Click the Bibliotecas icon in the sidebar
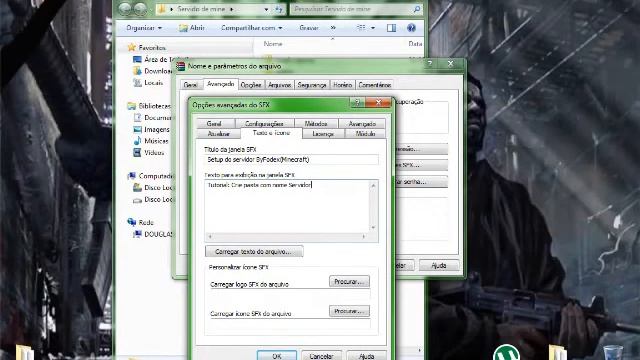The width and height of the screenshot is (640, 360). (x=131, y=106)
